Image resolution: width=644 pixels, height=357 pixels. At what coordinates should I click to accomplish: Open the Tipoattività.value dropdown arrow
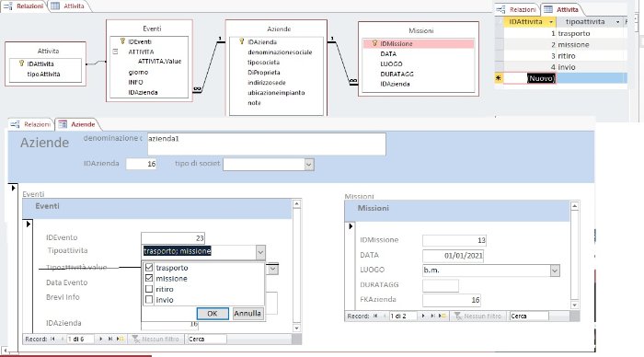273,269
